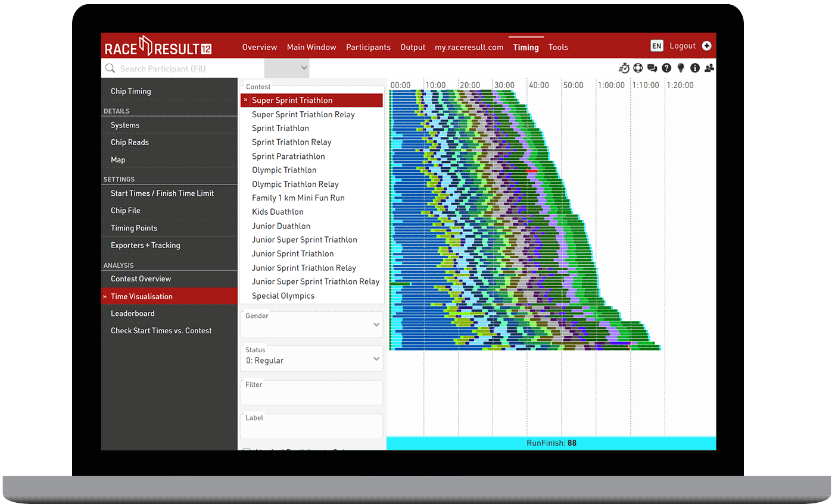This screenshot has height=504, width=835.
Task: Select the Timing menu tab
Action: click(526, 47)
